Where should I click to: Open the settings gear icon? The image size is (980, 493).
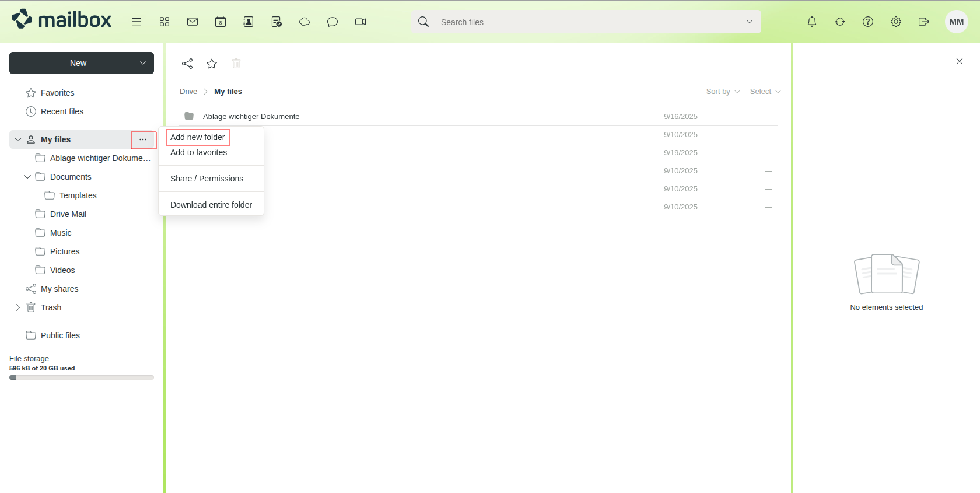coord(896,22)
